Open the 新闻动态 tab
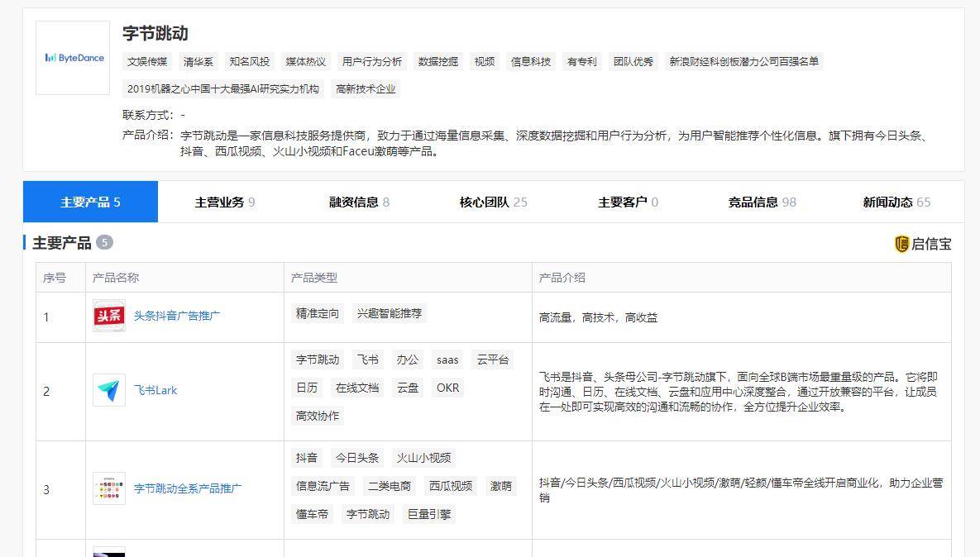The image size is (980, 557). pyautogui.click(x=896, y=202)
